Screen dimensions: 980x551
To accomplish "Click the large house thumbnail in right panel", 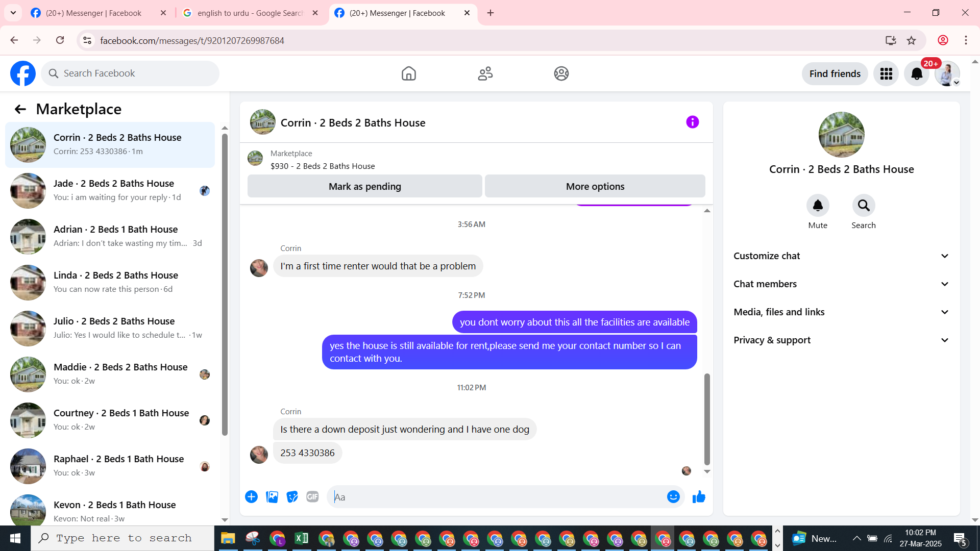I will pos(841,135).
